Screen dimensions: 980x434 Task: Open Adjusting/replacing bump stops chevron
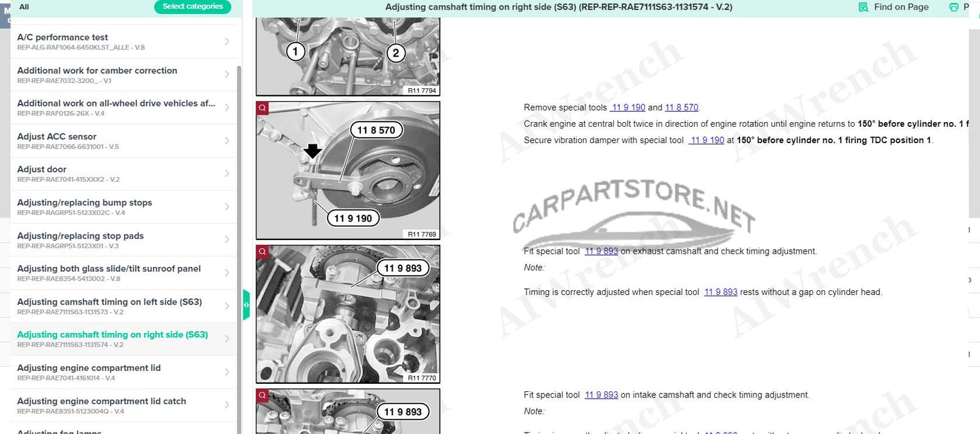227,207
